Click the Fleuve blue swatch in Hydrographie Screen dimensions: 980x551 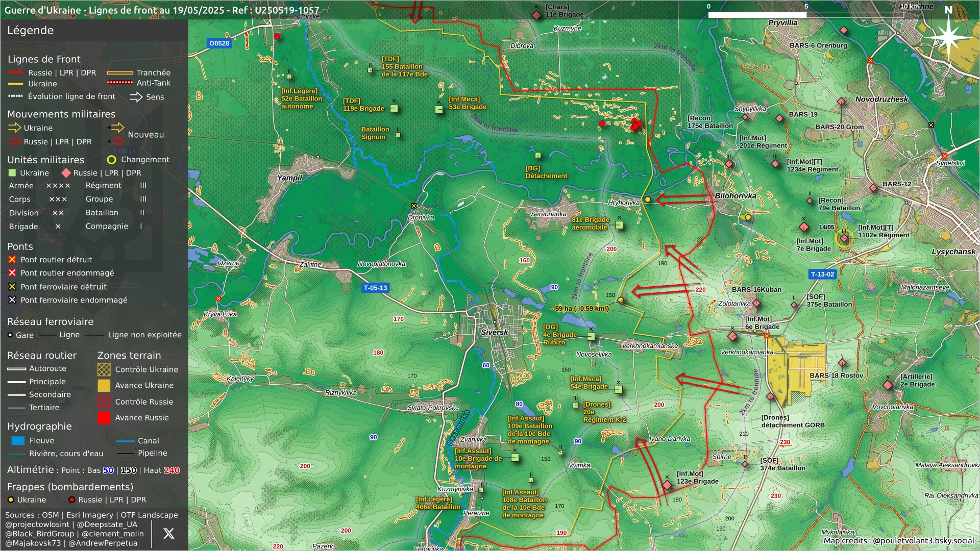point(18,440)
